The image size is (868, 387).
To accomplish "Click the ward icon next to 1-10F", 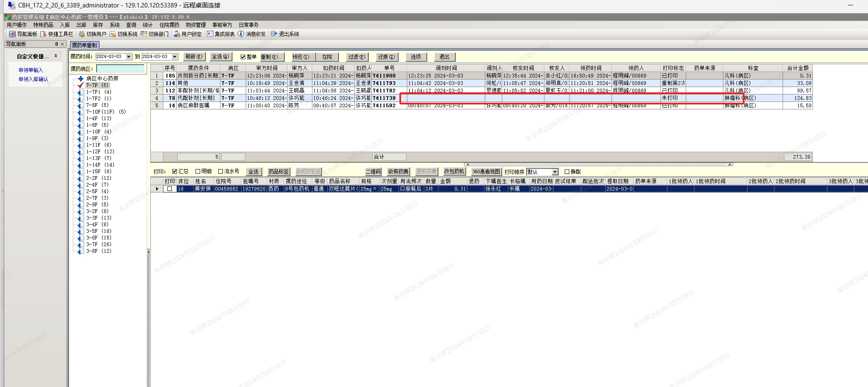I will [81, 132].
